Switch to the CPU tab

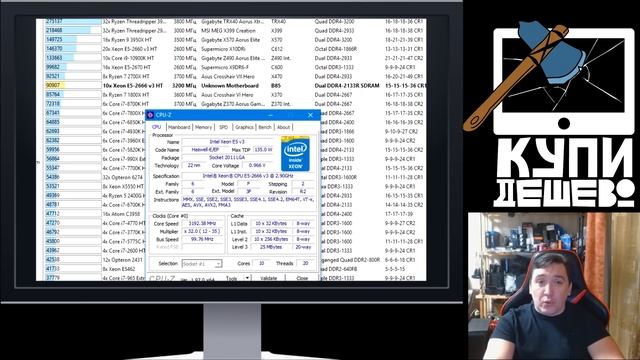156,127
